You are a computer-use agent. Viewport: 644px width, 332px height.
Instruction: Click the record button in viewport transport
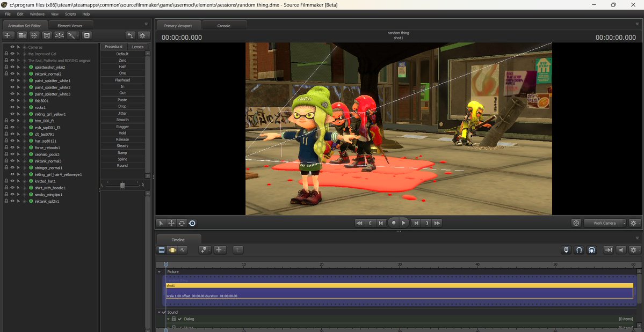[394, 223]
